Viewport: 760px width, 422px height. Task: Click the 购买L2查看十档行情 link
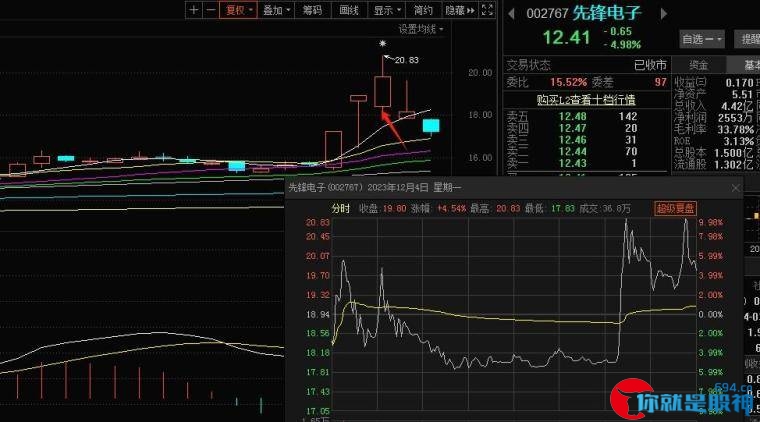pyautogui.click(x=586, y=100)
